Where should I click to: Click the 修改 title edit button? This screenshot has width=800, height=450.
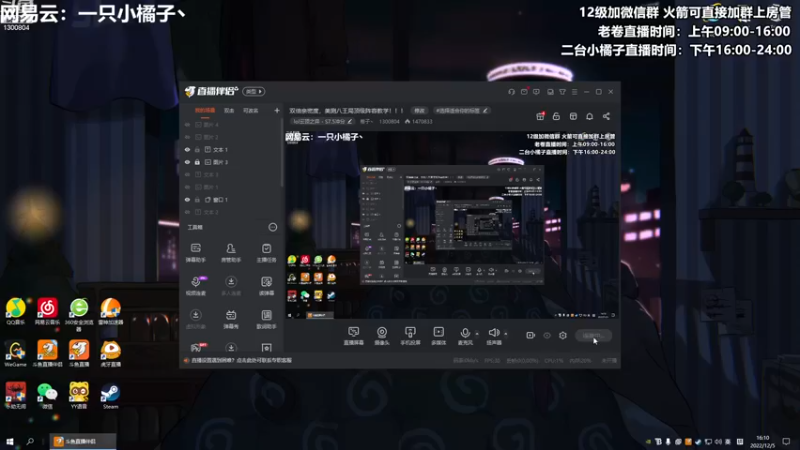[x=419, y=111]
